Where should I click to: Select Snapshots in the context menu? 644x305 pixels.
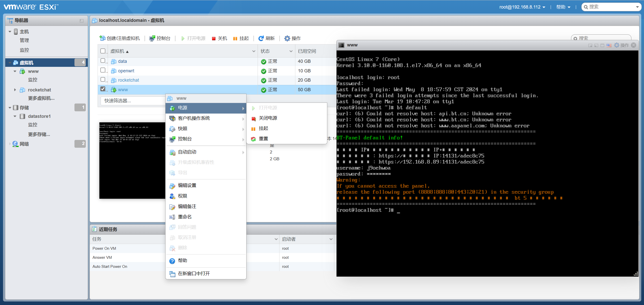(183, 129)
